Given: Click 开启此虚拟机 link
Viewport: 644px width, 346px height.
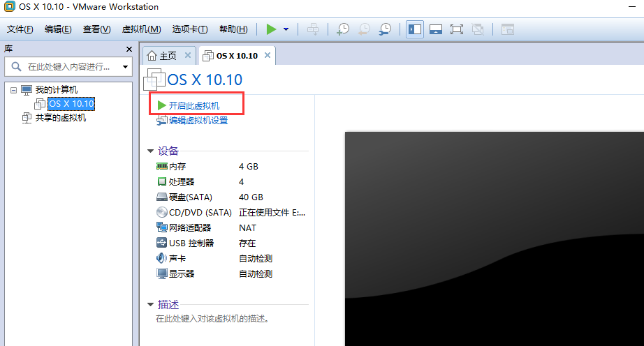Looking at the screenshot, I should pyautogui.click(x=194, y=106).
